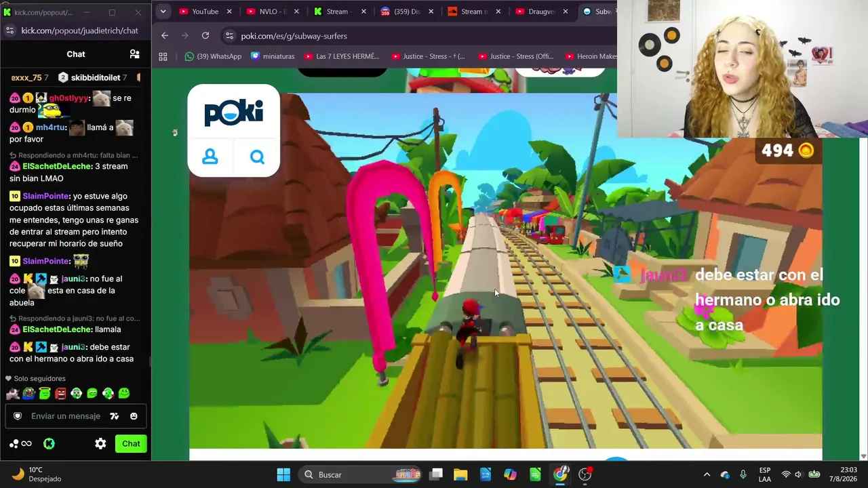Image resolution: width=868 pixels, height=488 pixels.
Task: Open the Poki profile icon
Action: 210,157
